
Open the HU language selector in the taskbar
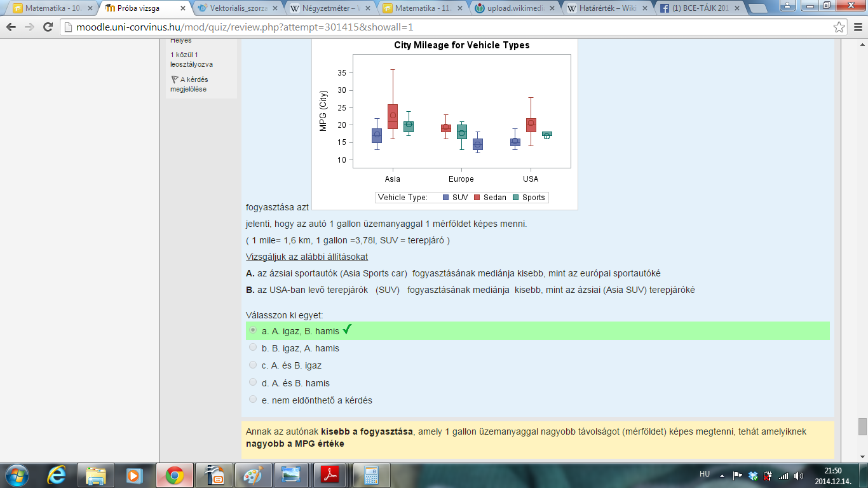pyautogui.click(x=704, y=474)
